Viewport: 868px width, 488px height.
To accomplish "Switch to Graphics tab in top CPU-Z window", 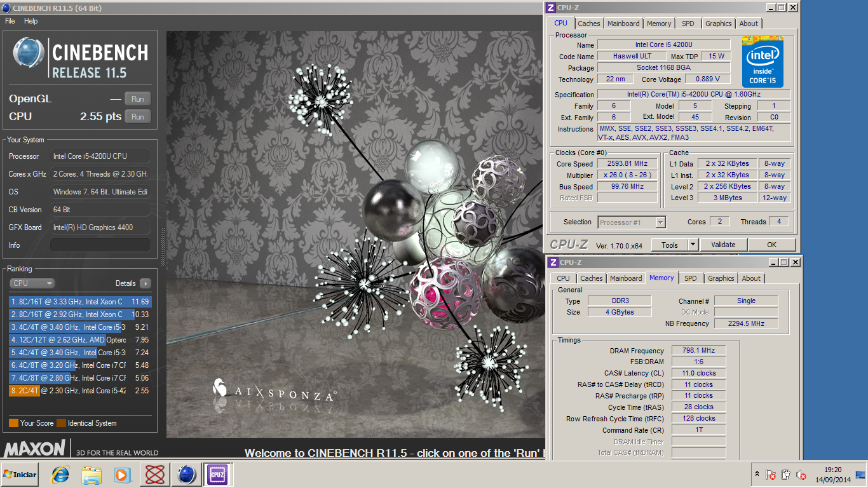I will pos(719,24).
